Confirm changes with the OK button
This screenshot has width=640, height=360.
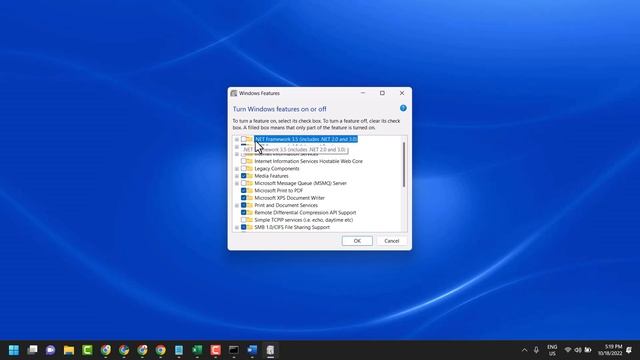tap(357, 241)
